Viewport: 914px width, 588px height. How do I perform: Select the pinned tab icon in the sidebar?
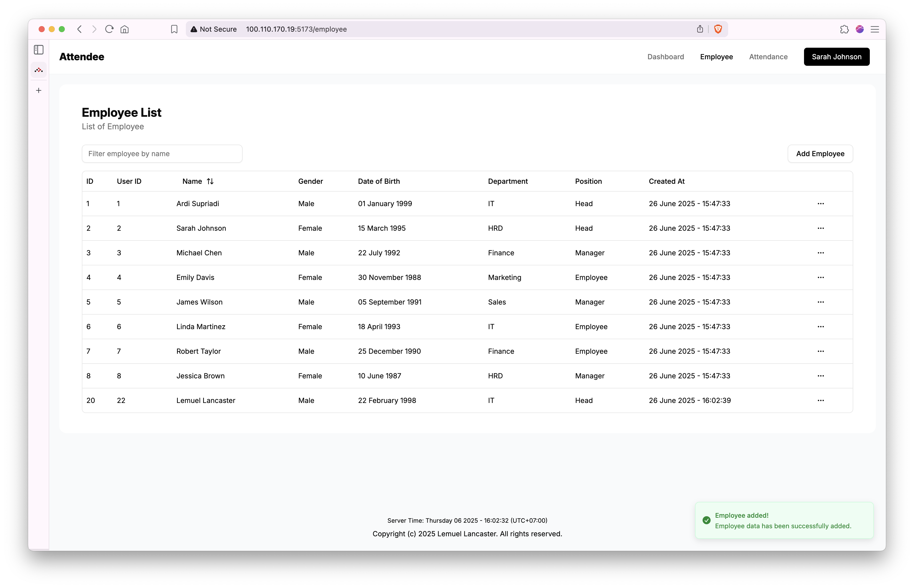[39, 70]
